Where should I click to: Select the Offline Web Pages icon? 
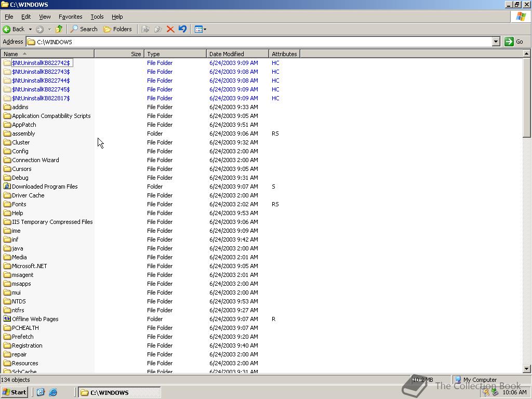(7, 319)
